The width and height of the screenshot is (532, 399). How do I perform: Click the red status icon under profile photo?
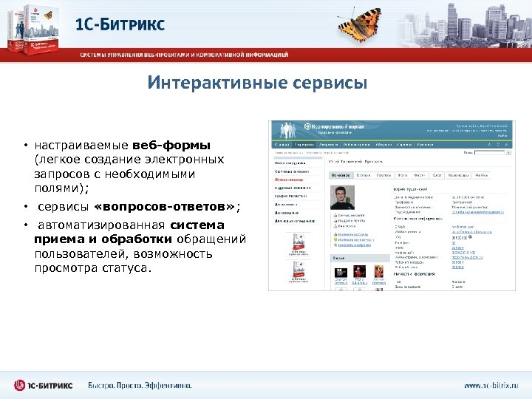tap(335, 220)
